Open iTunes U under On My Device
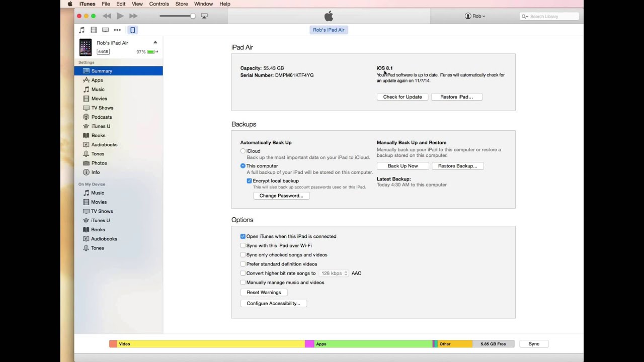 [101, 220]
